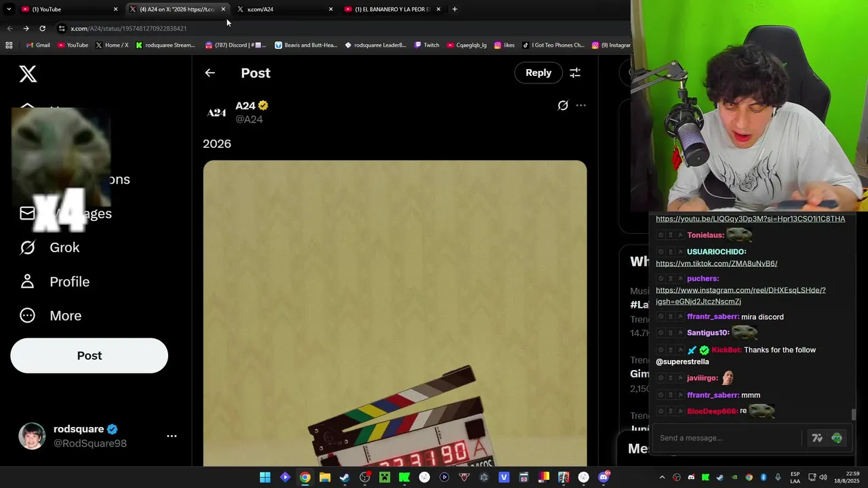Open the Beavis and Butt-Head bookmark
This screenshot has width=868, height=488.
pyautogui.click(x=306, y=45)
